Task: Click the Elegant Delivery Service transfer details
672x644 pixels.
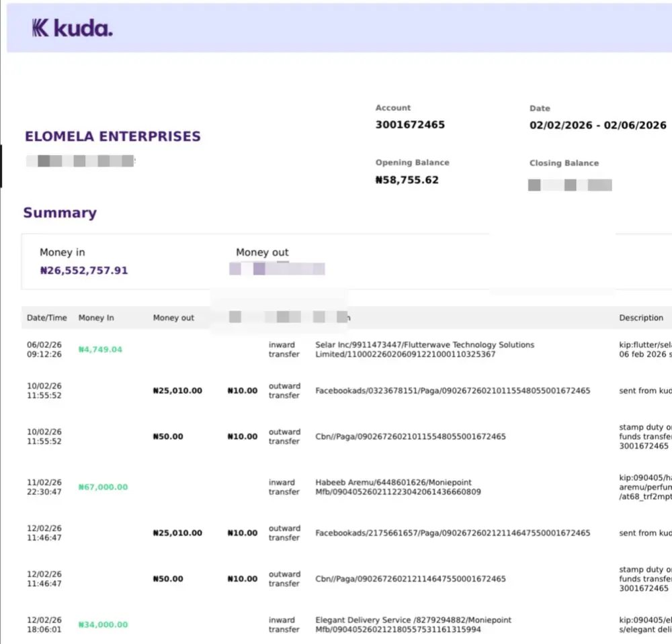Action: [x=413, y=625]
